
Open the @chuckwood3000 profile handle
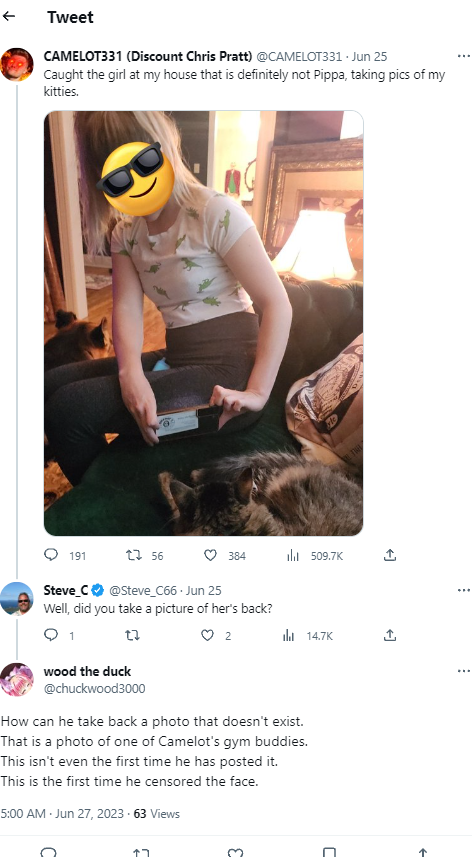pyautogui.click(x=95, y=688)
